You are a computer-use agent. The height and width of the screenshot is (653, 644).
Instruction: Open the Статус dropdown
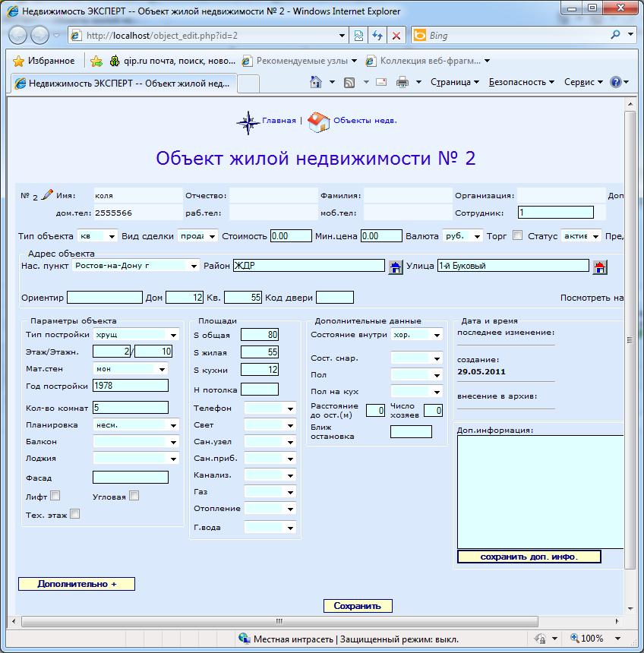tap(581, 236)
